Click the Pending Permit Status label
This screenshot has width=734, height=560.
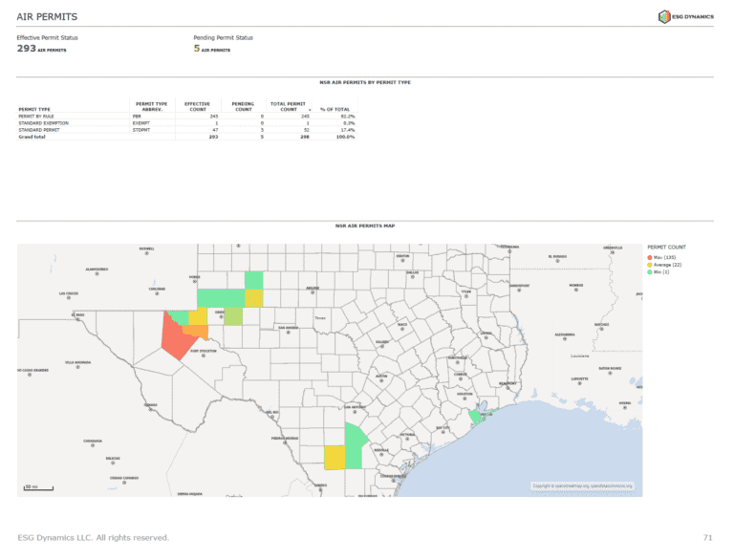224,38
